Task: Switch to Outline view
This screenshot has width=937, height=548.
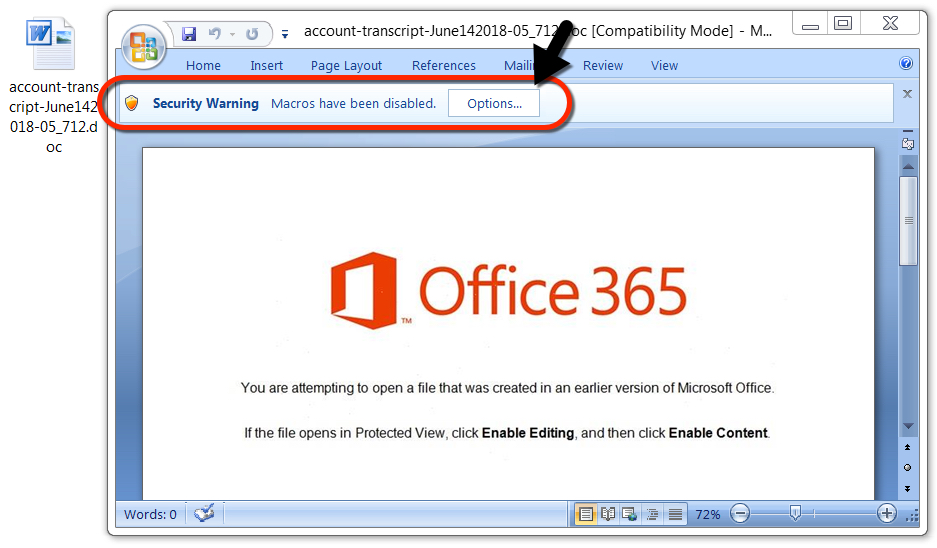Action: [652, 514]
